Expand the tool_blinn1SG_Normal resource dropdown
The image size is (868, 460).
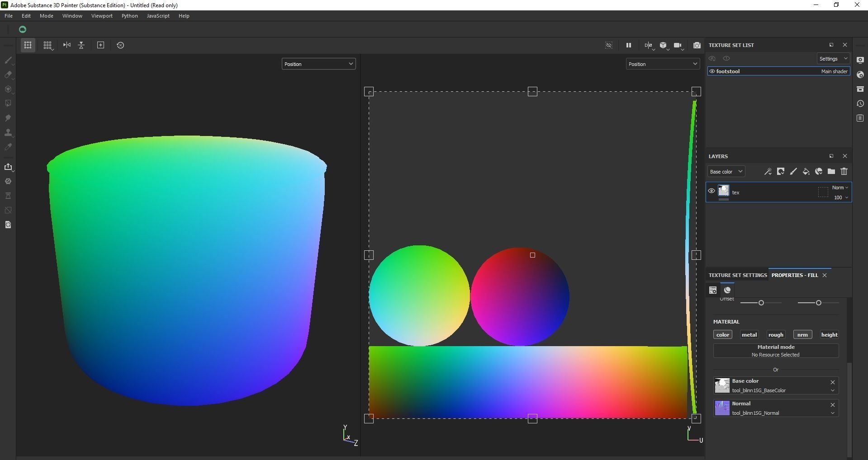pos(832,413)
